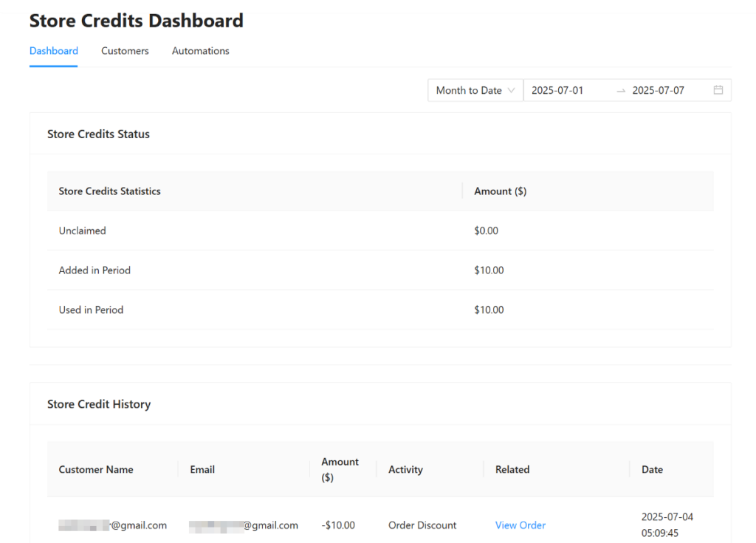Select the Unclaimed statistics row
Screen dimensions: 756x543
click(x=82, y=230)
